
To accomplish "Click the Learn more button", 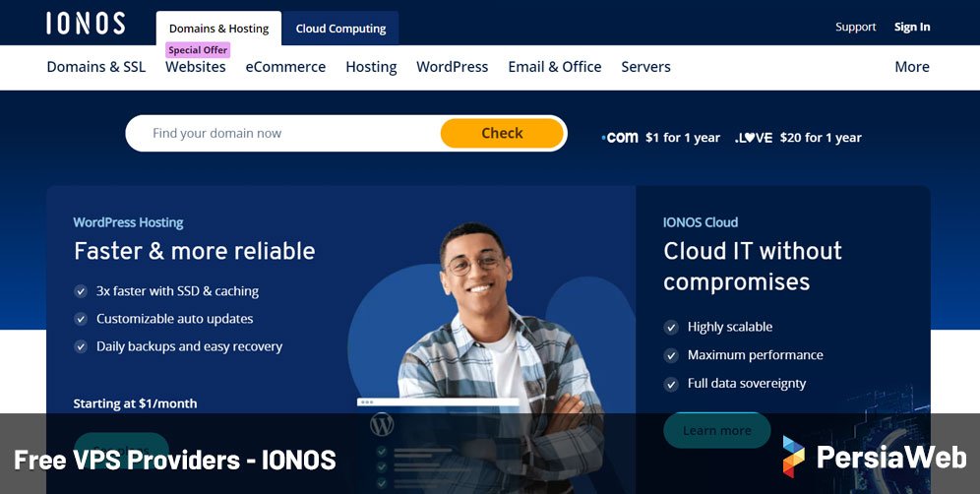I will pyautogui.click(x=717, y=430).
